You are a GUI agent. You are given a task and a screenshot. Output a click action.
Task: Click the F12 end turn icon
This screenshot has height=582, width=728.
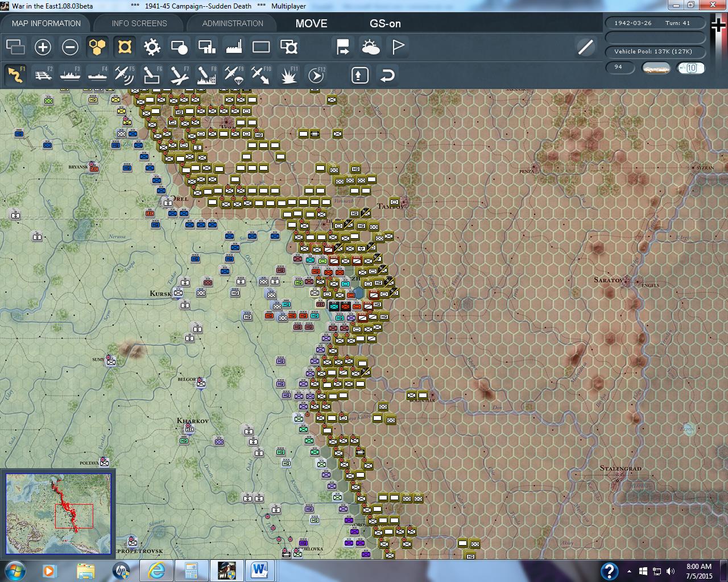tap(316, 75)
